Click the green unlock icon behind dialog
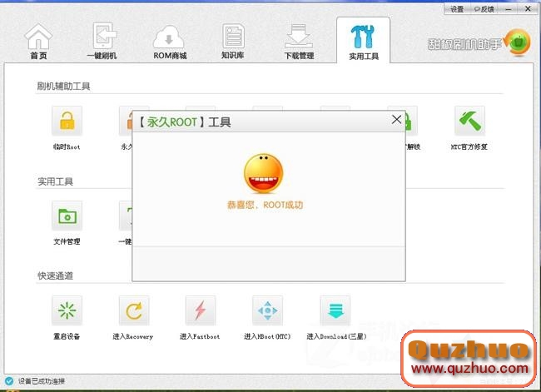Viewport: 541px width, 392px height. coord(411,121)
